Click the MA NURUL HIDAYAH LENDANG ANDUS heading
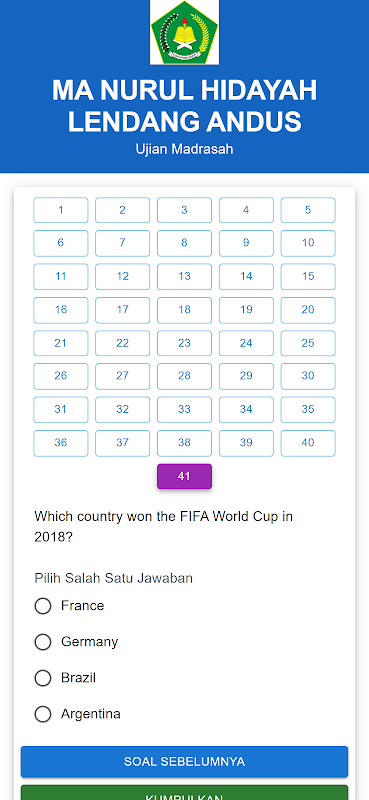 [x=184, y=106]
